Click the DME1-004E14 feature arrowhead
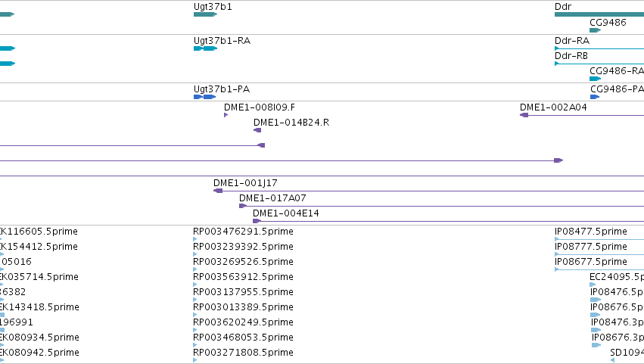 pyautogui.click(x=257, y=221)
